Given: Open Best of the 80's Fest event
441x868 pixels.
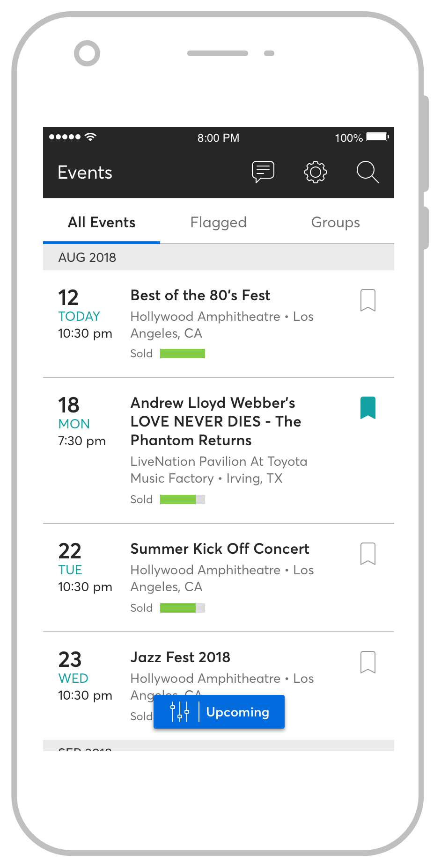Looking at the screenshot, I should (x=200, y=296).
